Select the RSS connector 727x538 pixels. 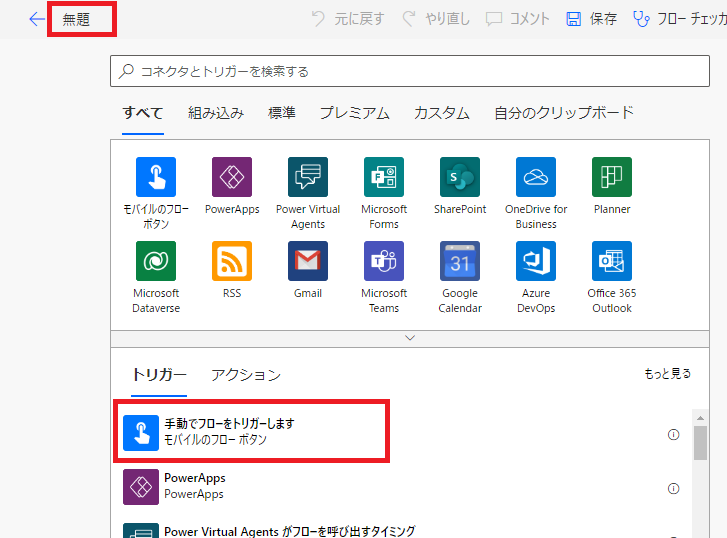pos(232,270)
